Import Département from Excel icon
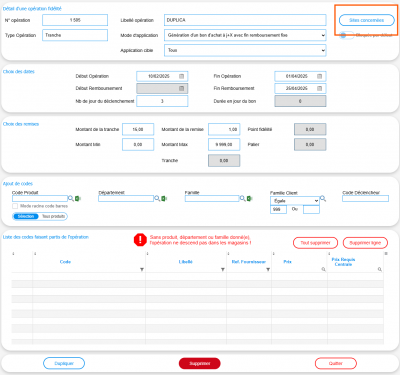The image size is (400, 375). [x=164, y=198]
